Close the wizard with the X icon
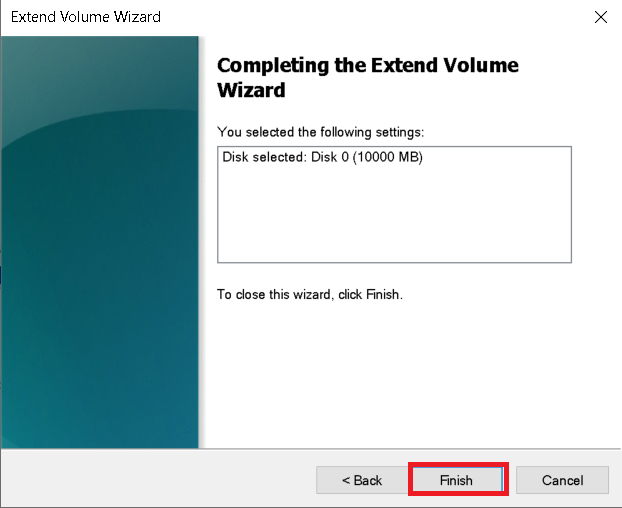This screenshot has width=622, height=508. [601, 17]
